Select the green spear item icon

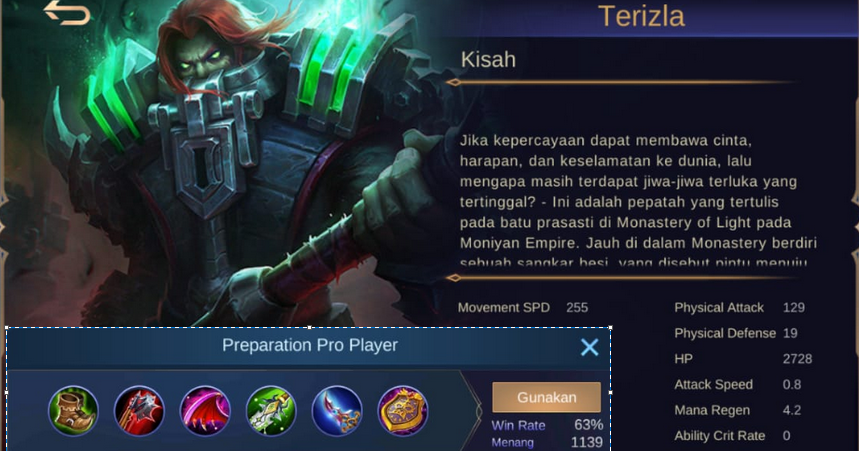(271, 411)
